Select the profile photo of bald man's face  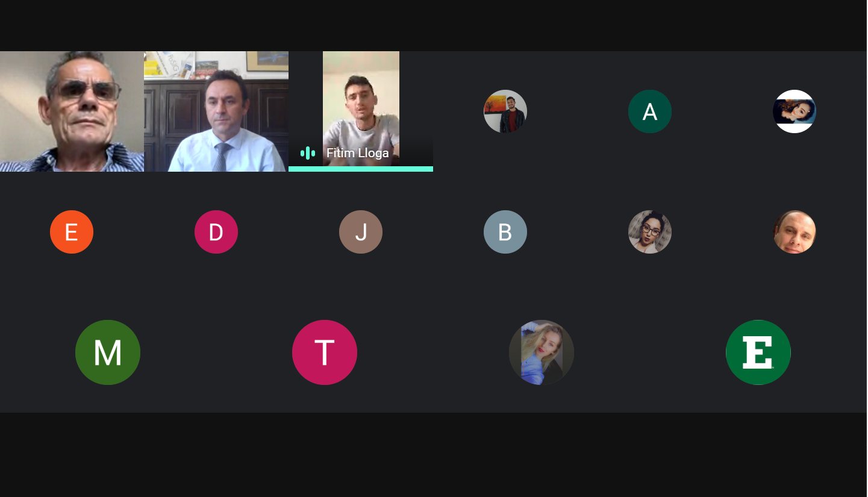[795, 232]
